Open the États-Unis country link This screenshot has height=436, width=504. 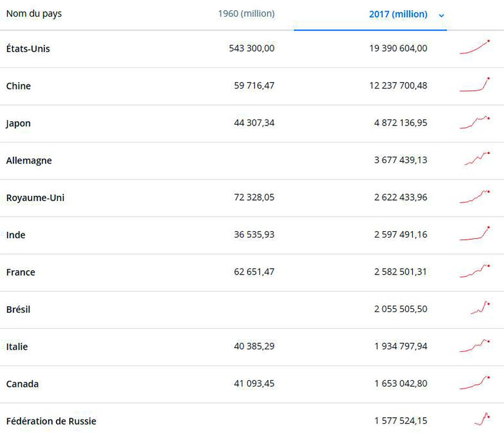[28, 49]
